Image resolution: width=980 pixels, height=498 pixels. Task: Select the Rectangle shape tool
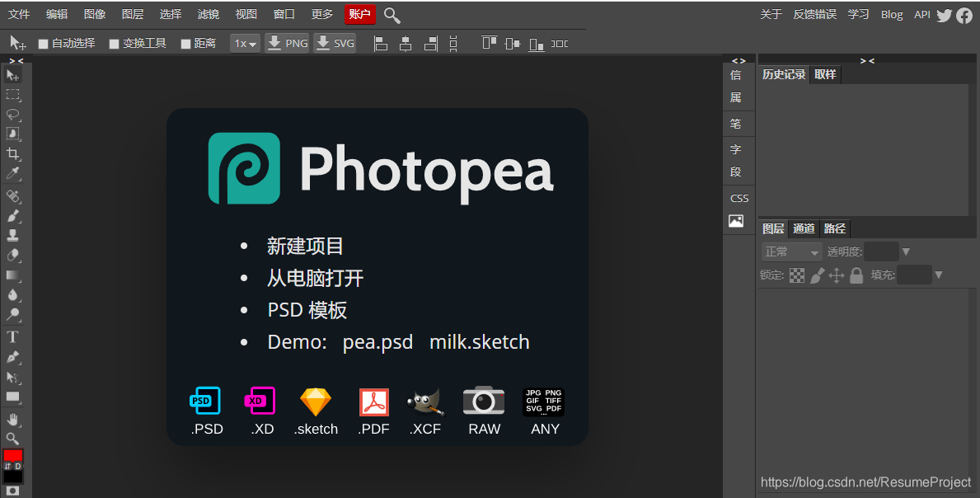[x=12, y=397]
